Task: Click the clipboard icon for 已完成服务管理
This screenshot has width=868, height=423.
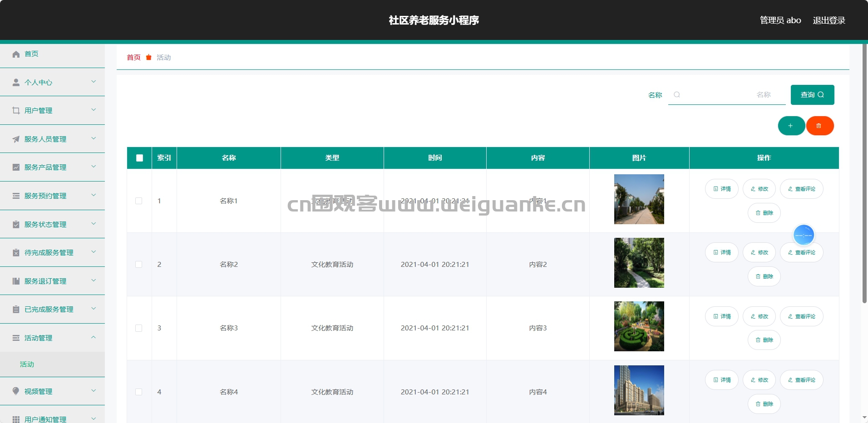Action: point(16,309)
